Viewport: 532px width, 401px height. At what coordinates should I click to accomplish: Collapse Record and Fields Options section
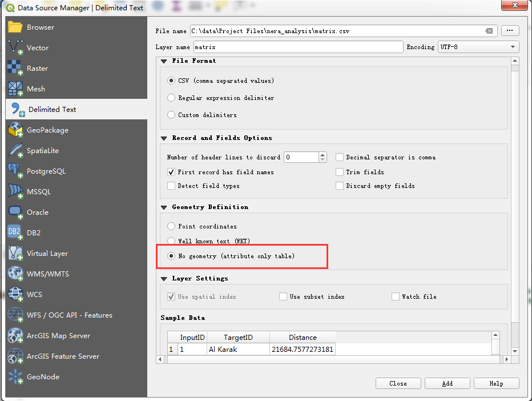pos(164,138)
